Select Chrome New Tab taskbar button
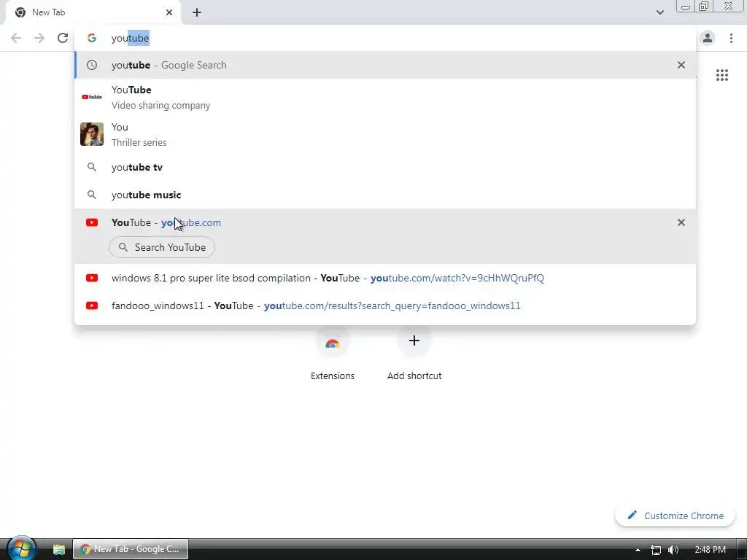 coord(131,549)
